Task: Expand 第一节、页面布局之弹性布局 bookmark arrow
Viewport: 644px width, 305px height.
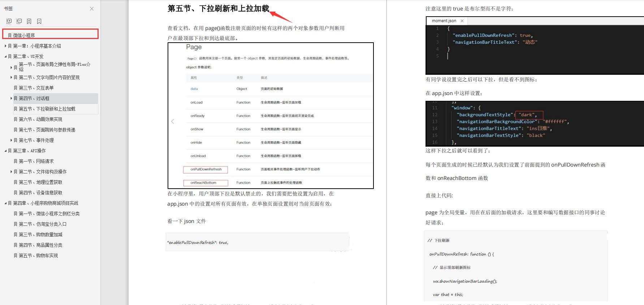Action: click(11, 67)
